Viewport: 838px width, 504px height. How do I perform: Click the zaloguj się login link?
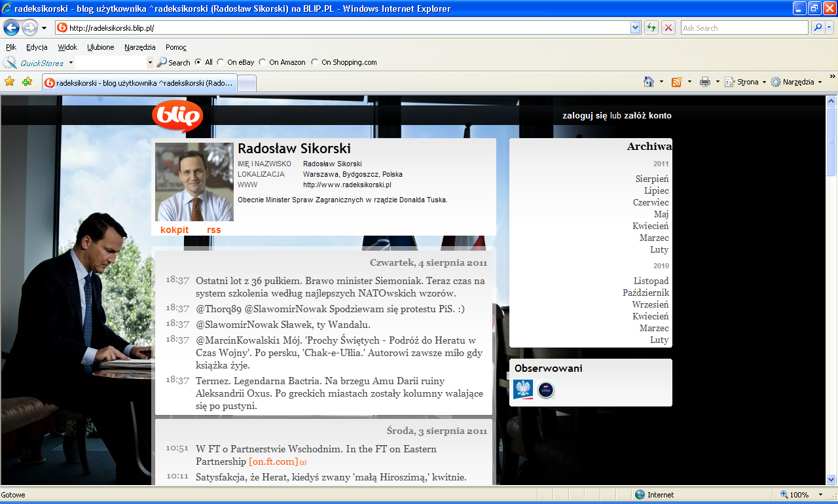[x=585, y=116]
